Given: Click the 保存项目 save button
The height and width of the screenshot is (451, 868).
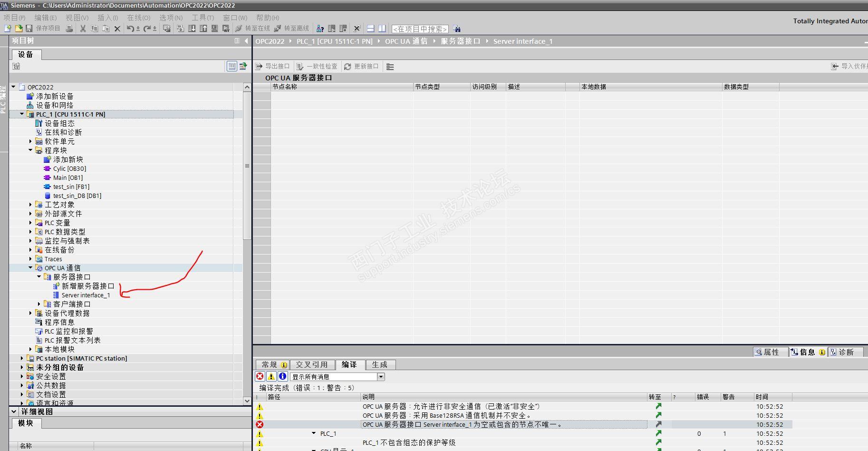Looking at the screenshot, I should point(43,29).
